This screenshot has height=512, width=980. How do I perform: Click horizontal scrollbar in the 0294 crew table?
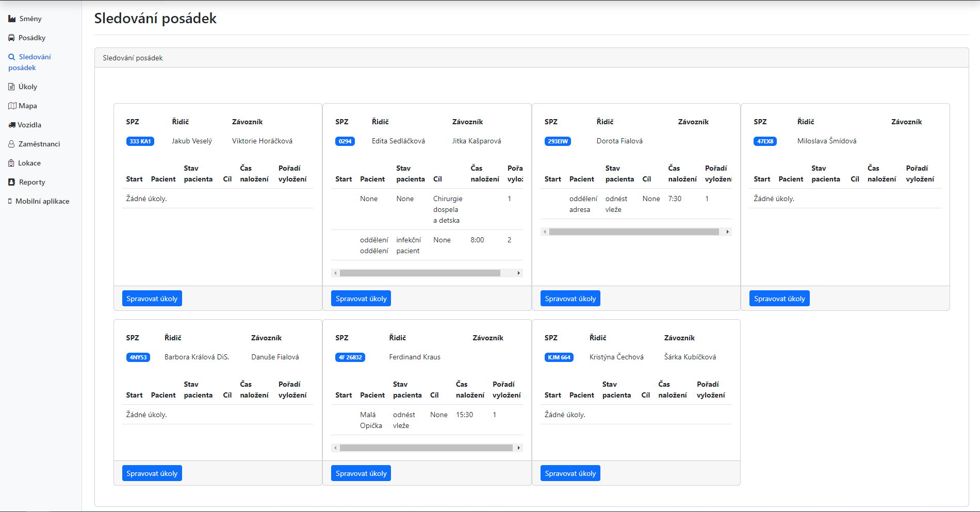coord(419,273)
